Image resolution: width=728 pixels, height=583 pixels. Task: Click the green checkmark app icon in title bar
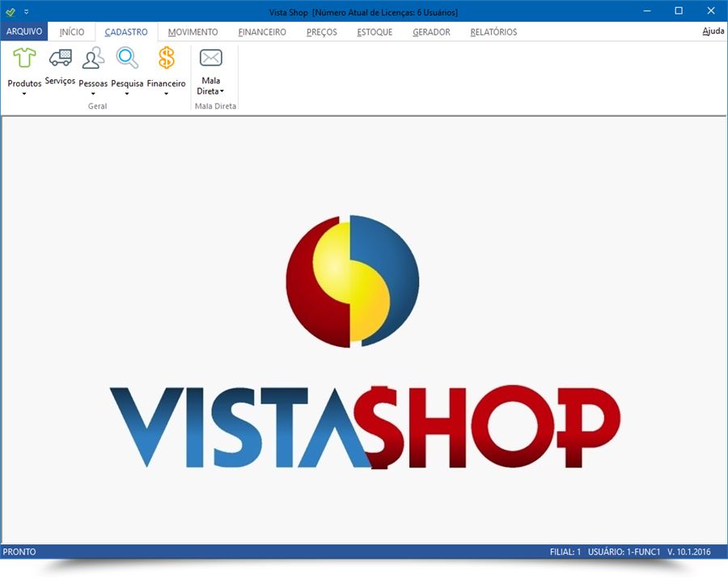point(11,11)
